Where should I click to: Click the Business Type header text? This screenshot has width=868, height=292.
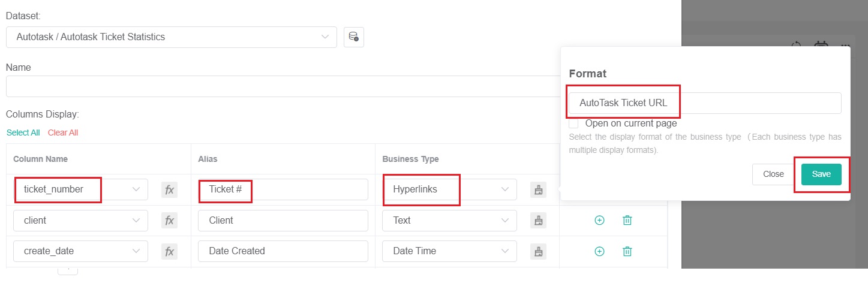410,159
